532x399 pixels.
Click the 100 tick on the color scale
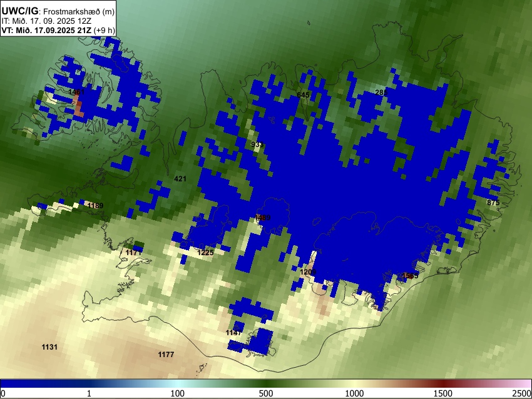[x=178, y=393]
